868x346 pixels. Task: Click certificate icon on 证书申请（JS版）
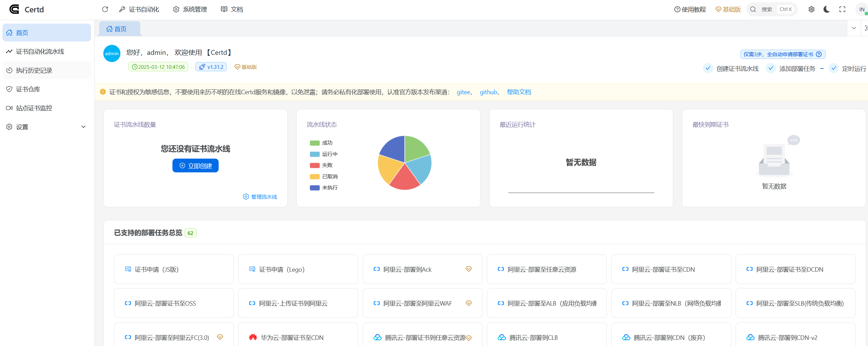click(128, 269)
